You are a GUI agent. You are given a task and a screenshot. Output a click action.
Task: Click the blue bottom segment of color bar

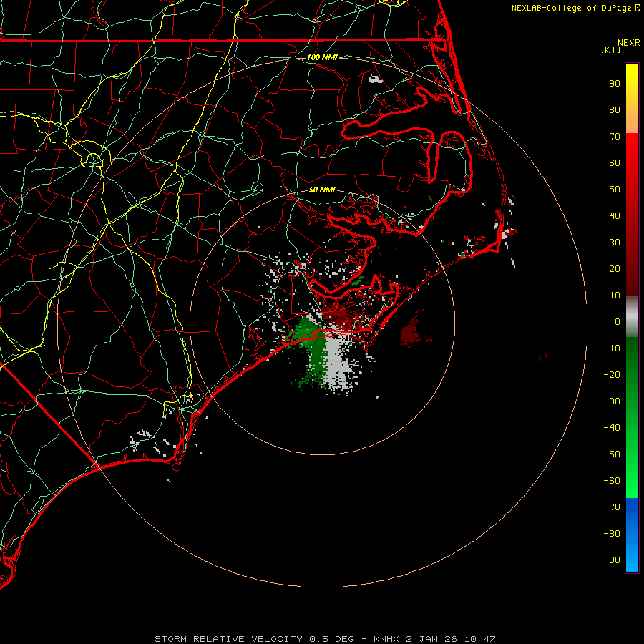coord(632,535)
